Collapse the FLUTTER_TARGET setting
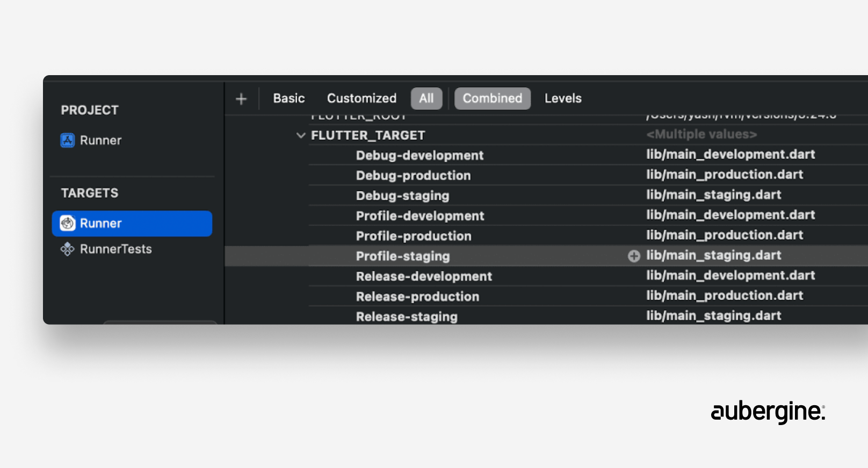The height and width of the screenshot is (468, 868). (301, 135)
